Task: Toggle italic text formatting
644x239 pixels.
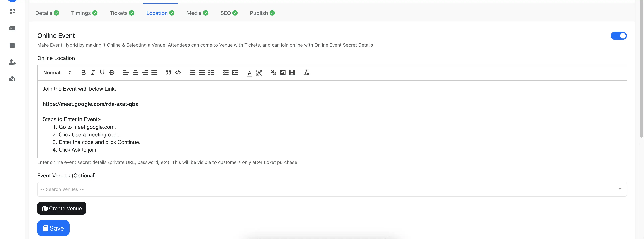Action: click(x=93, y=73)
